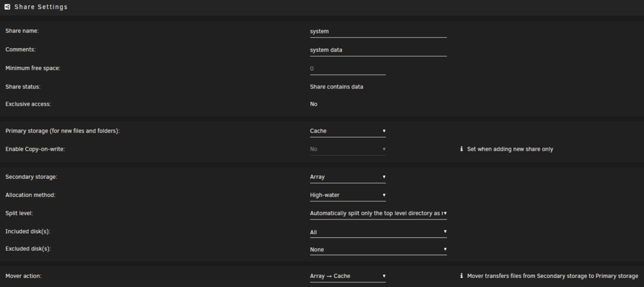This screenshot has height=287, width=644.
Task: Click the Share Settings title text
Action: [x=41, y=7]
